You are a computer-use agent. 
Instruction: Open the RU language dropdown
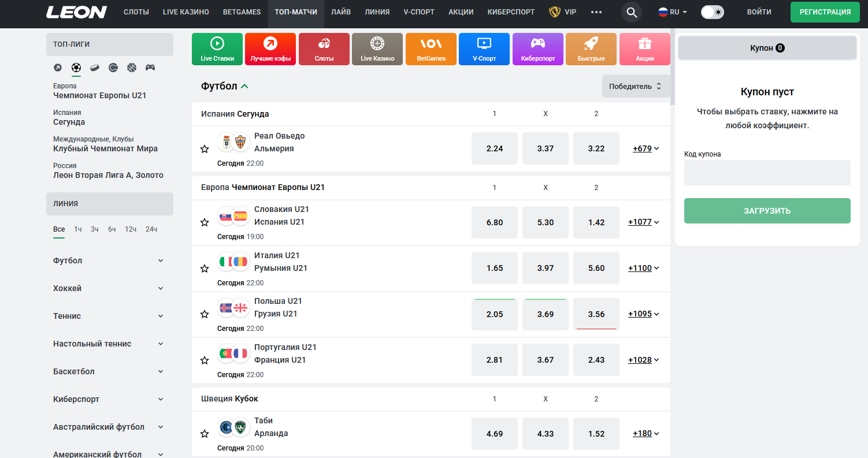coord(673,12)
